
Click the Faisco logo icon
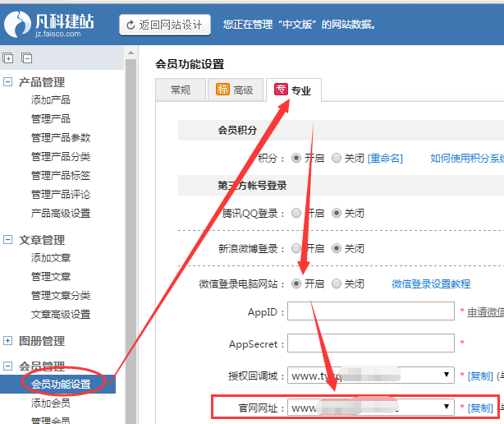17,25
